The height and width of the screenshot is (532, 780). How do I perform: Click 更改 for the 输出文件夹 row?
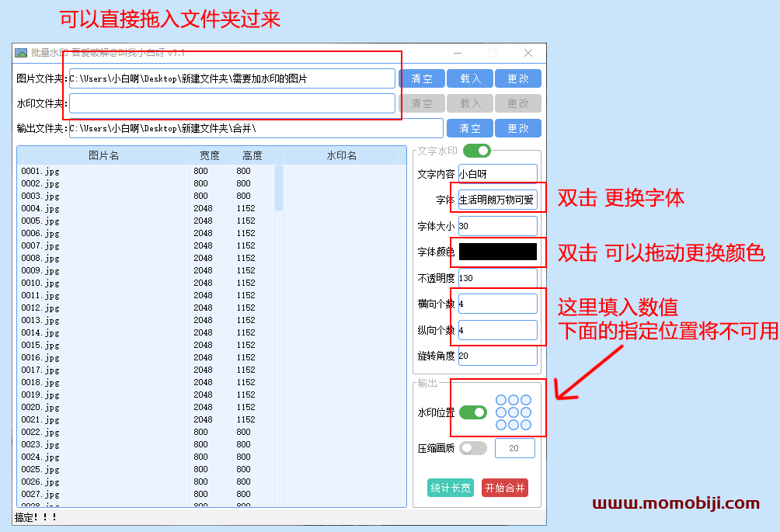pos(518,128)
